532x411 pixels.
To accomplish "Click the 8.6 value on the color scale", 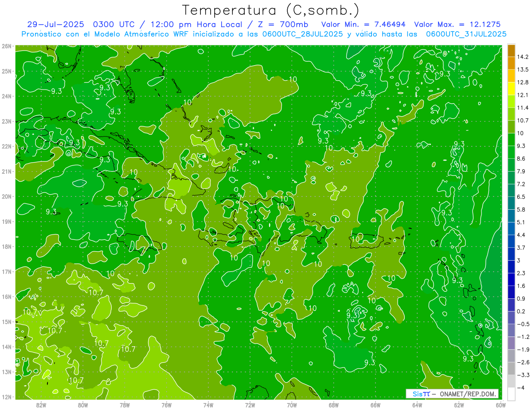I will [521, 159].
